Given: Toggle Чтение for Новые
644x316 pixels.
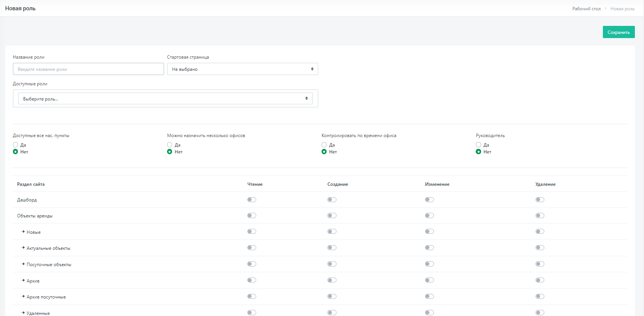Looking at the screenshot, I should point(252,231).
